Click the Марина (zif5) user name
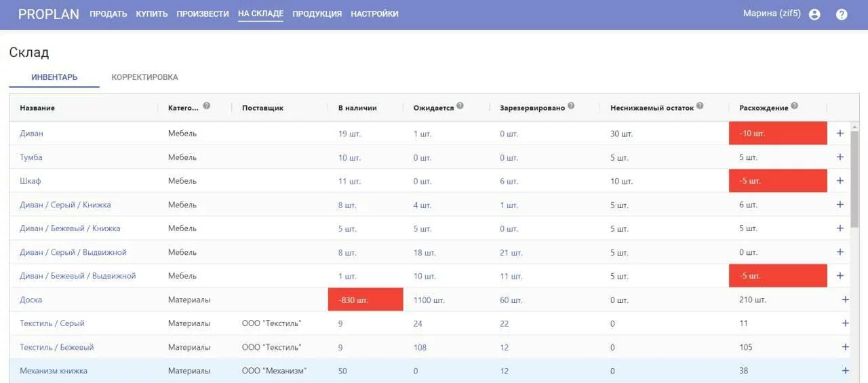This screenshot has height=383, width=868. 772,14
